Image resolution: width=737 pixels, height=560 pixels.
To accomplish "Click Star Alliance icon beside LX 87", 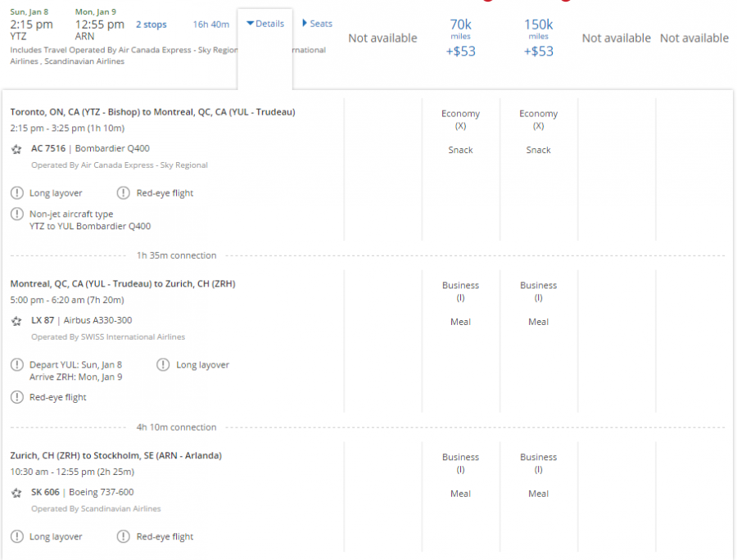I will pos(16,321).
